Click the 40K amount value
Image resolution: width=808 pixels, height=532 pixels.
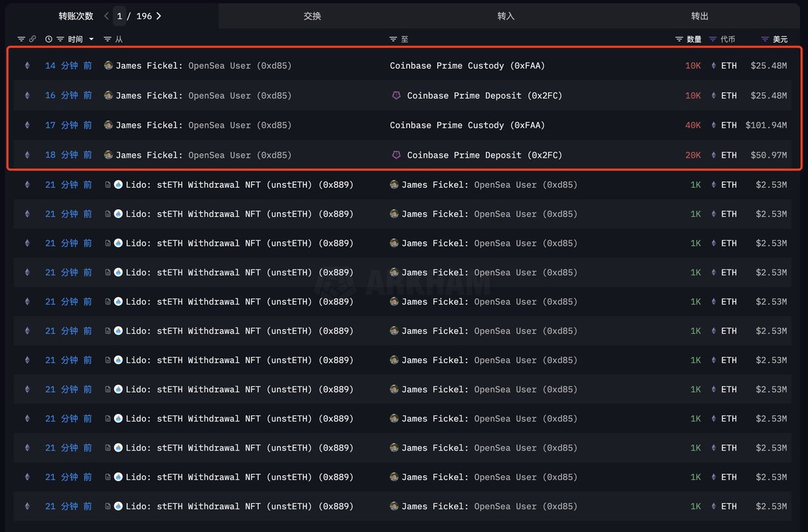coord(693,125)
